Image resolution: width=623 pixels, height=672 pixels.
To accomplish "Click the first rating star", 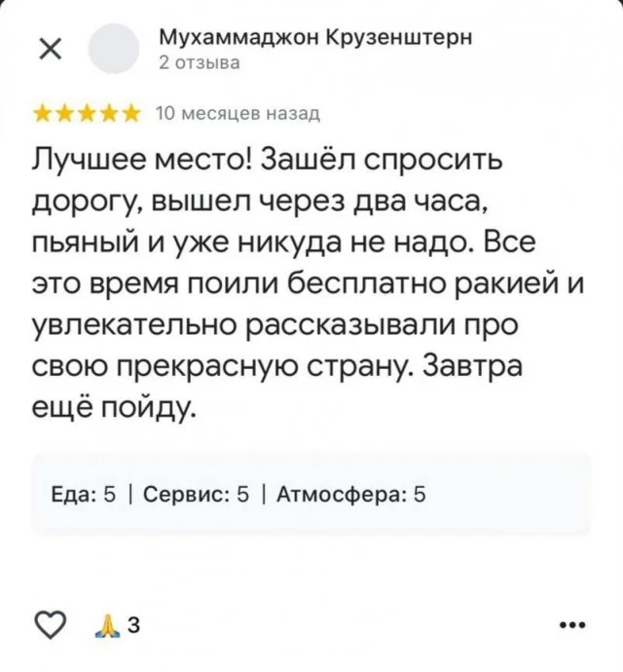I will pyautogui.click(x=42, y=115).
